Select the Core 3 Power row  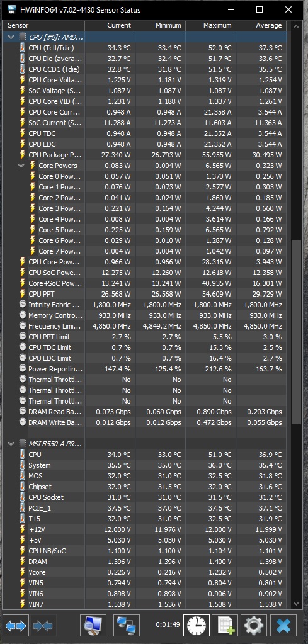pos(145,208)
